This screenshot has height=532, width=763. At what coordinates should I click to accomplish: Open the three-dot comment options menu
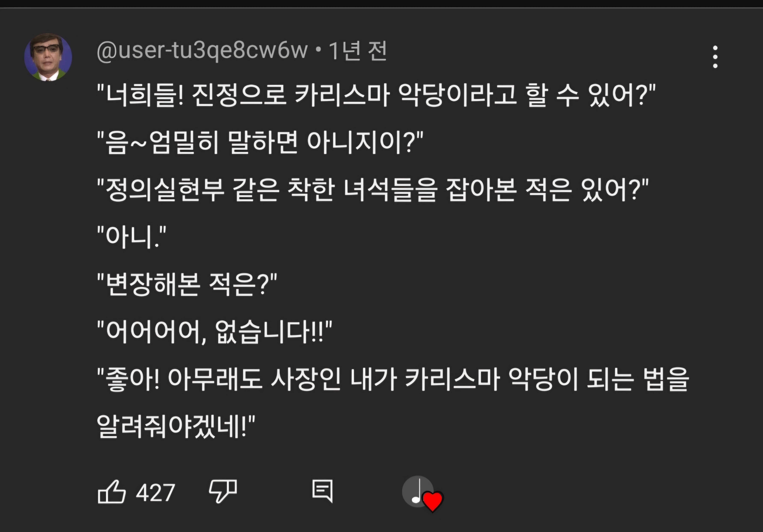pos(715,57)
